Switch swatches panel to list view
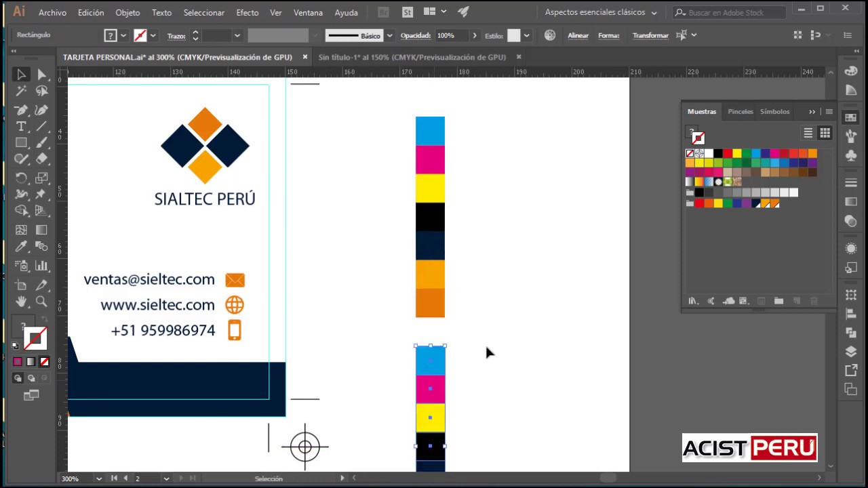Screen dimensions: 868x488 coord(808,133)
